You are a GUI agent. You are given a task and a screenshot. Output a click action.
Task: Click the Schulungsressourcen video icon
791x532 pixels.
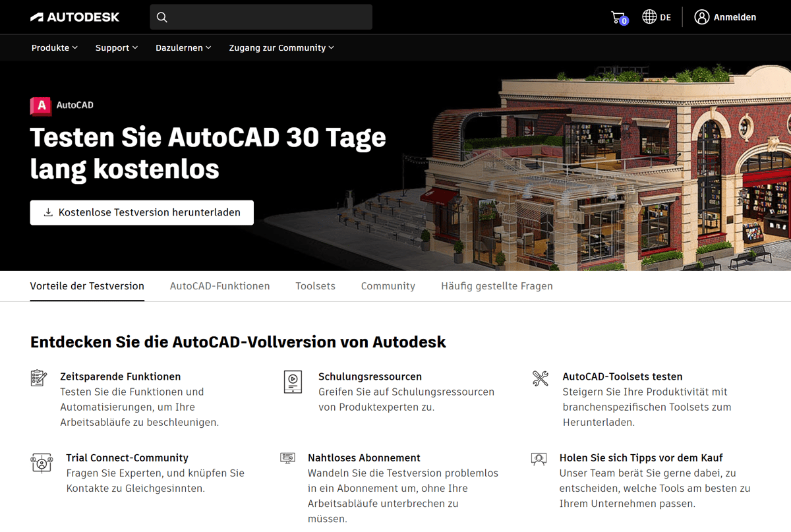coord(293,382)
